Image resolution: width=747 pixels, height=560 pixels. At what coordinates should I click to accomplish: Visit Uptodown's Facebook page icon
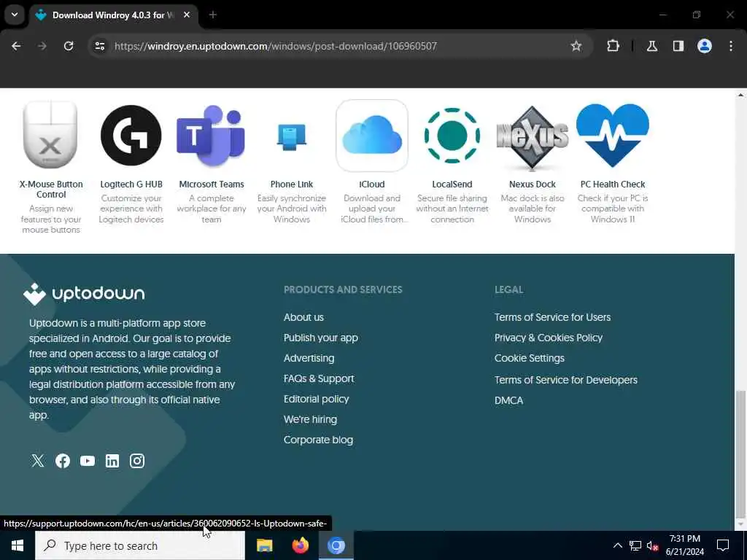[63, 461]
